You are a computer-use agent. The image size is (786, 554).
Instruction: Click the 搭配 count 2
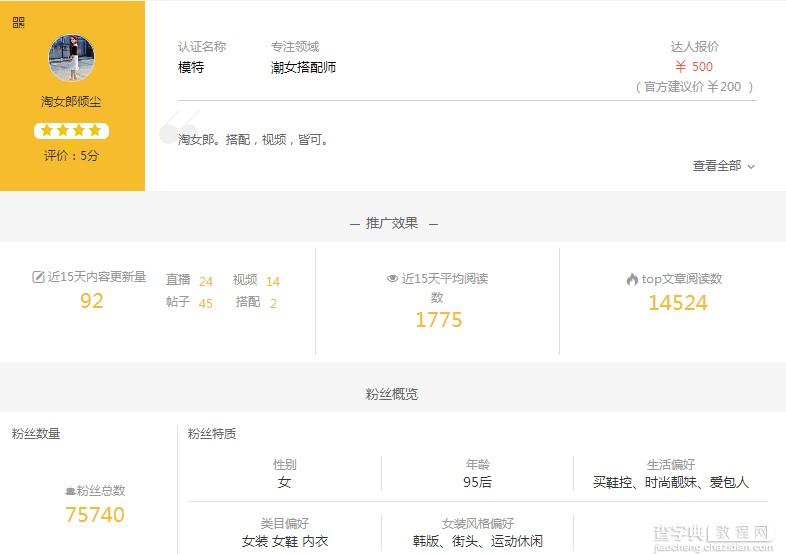point(273,303)
